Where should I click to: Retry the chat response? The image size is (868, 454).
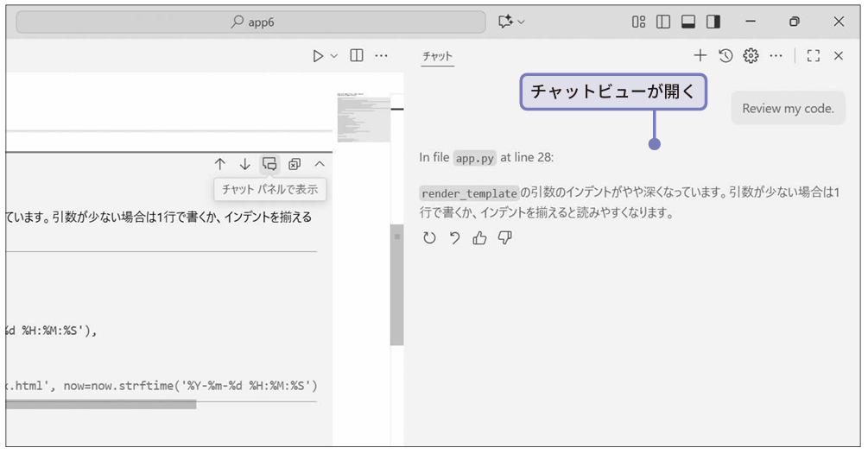tap(429, 238)
